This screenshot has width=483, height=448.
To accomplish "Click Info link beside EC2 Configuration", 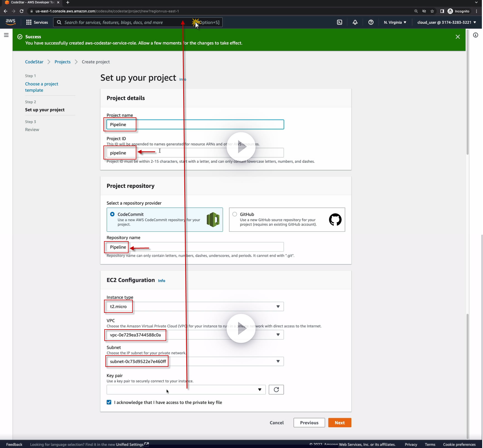I will (161, 281).
